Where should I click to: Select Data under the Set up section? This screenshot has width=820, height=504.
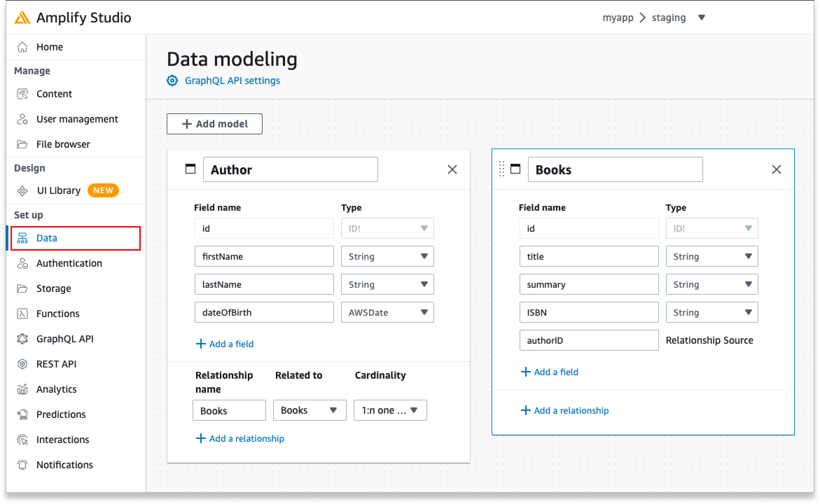47,238
